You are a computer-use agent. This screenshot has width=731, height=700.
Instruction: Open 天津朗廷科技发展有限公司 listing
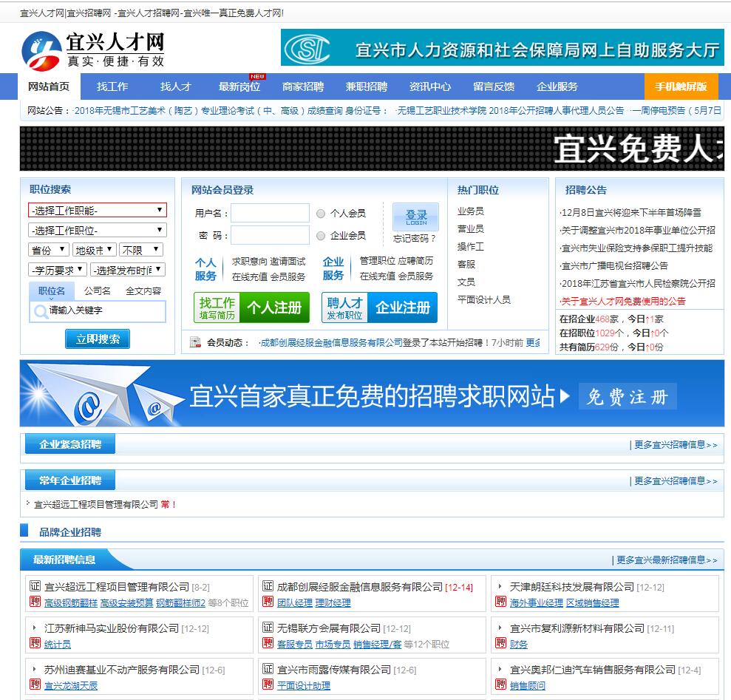[572, 587]
